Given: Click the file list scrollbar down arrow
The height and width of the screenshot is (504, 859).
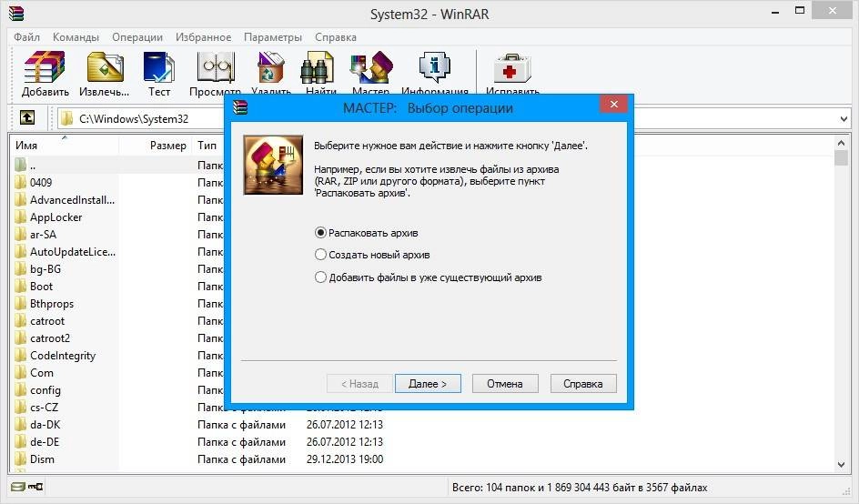Looking at the screenshot, I should tap(842, 465).
